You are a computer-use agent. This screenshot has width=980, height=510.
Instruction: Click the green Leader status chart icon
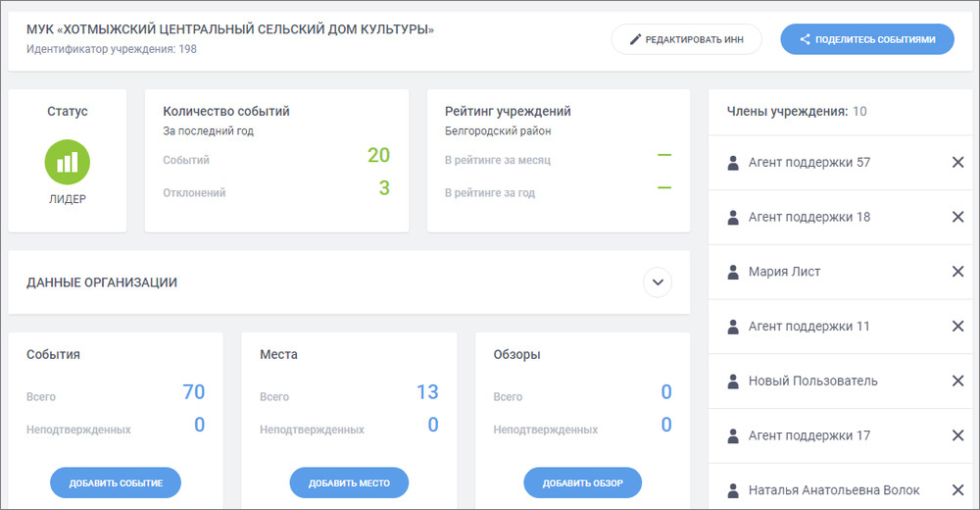tap(67, 162)
